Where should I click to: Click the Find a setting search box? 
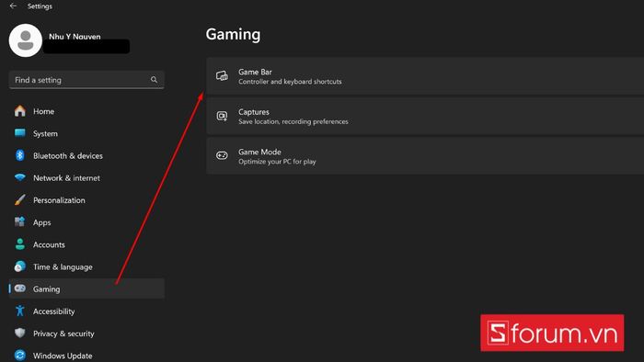86,80
